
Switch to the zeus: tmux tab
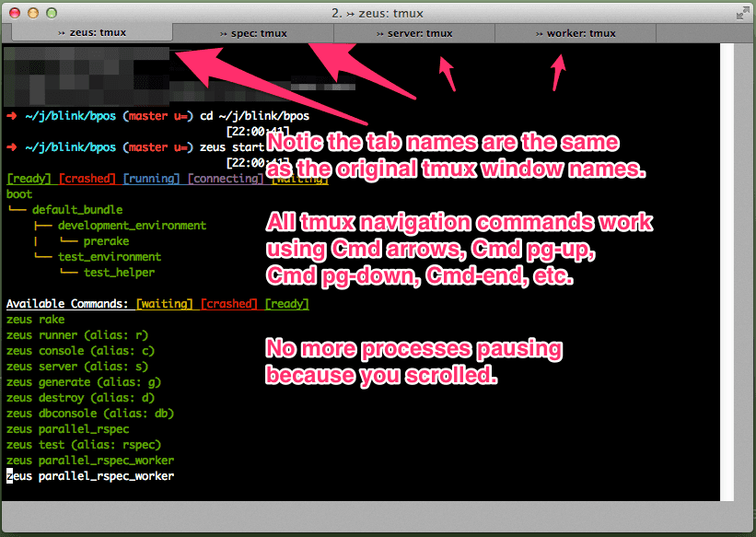point(92,33)
